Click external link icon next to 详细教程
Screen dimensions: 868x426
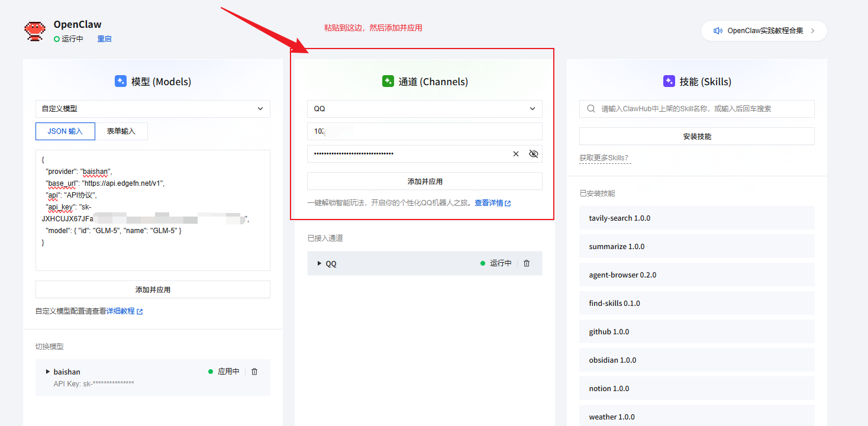pyautogui.click(x=140, y=311)
